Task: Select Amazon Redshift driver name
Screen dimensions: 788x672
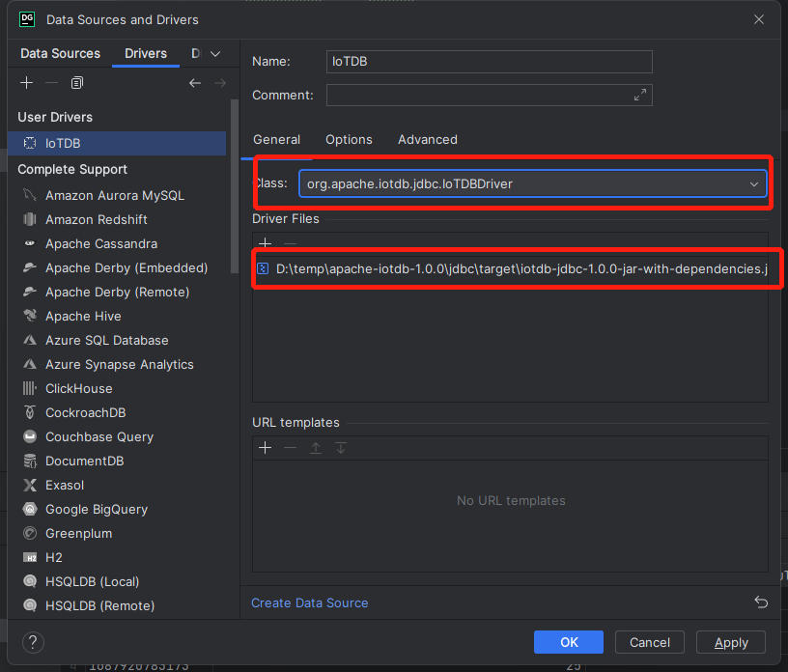Action: point(96,219)
